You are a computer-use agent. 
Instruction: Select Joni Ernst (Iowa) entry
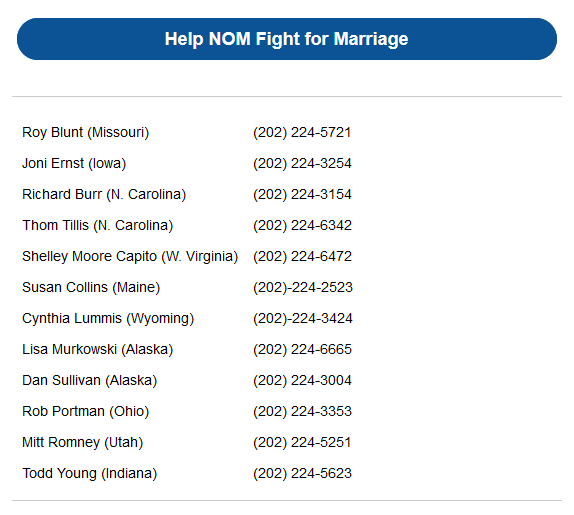[74, 163]
